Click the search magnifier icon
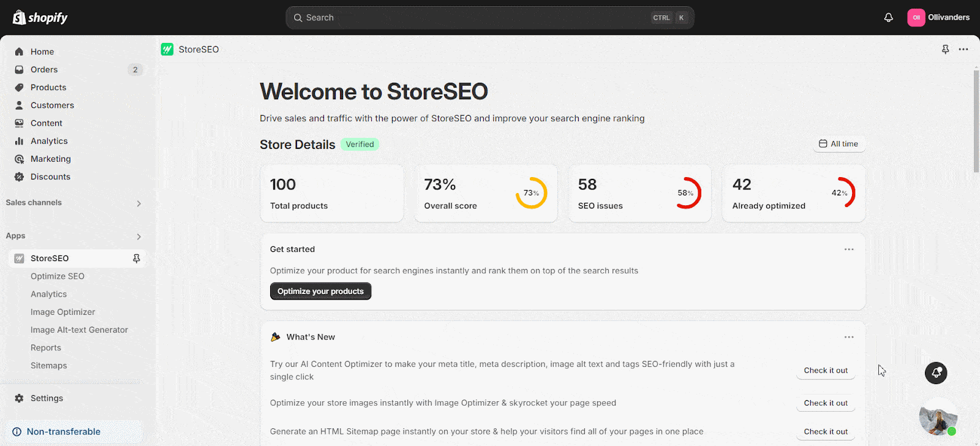 [x=298, y=18]
